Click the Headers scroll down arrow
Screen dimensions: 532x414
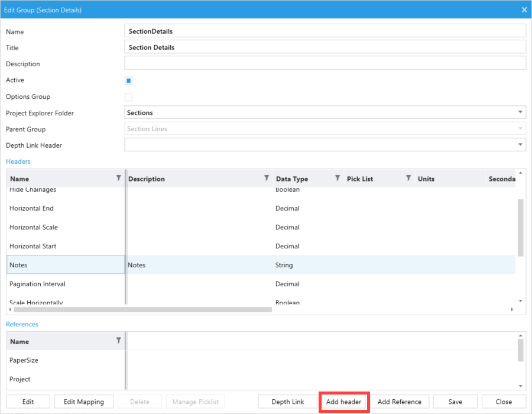tap(520, 301)
